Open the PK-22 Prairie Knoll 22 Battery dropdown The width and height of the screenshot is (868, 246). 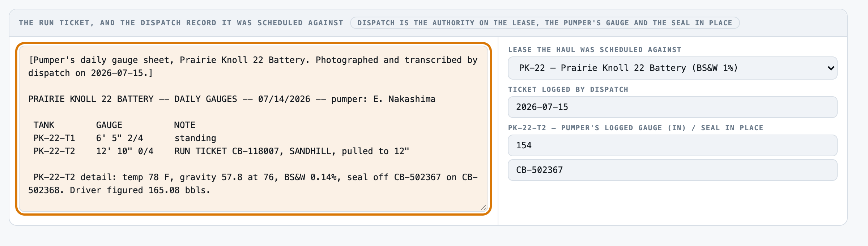click(672, 68)
